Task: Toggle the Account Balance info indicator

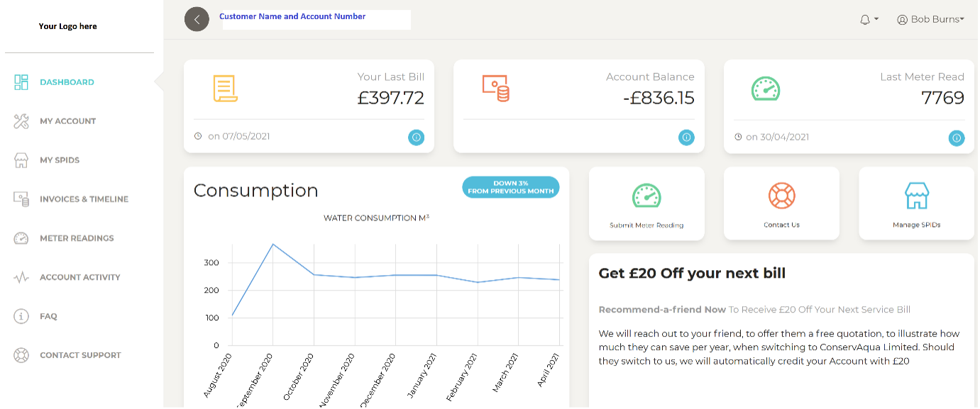Action: (686, 138)
